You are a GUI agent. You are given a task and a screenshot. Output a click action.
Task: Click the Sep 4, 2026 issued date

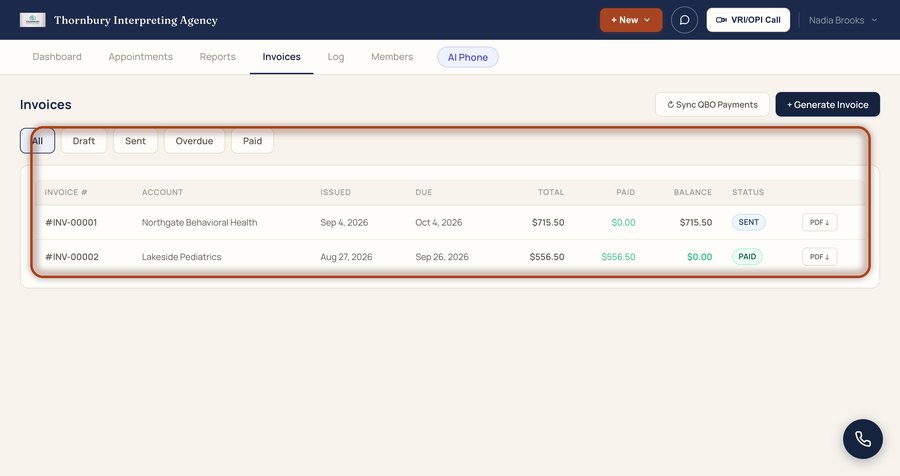point(344,222)
